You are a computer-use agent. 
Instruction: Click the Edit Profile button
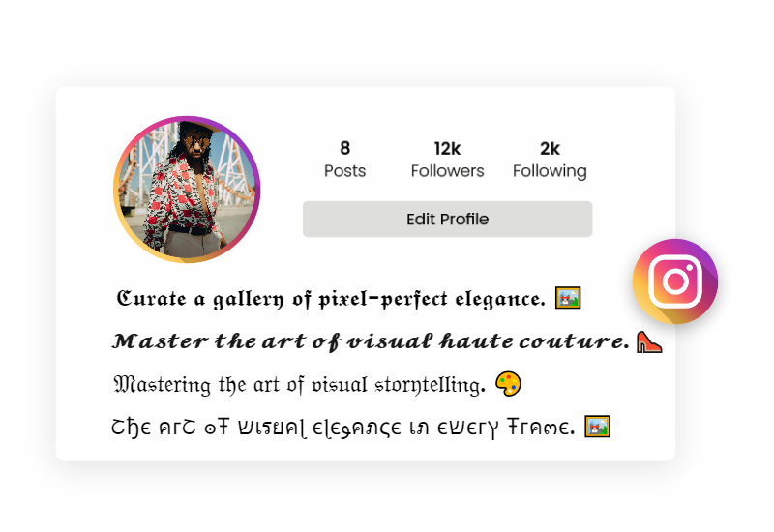[x=447, y=220]
